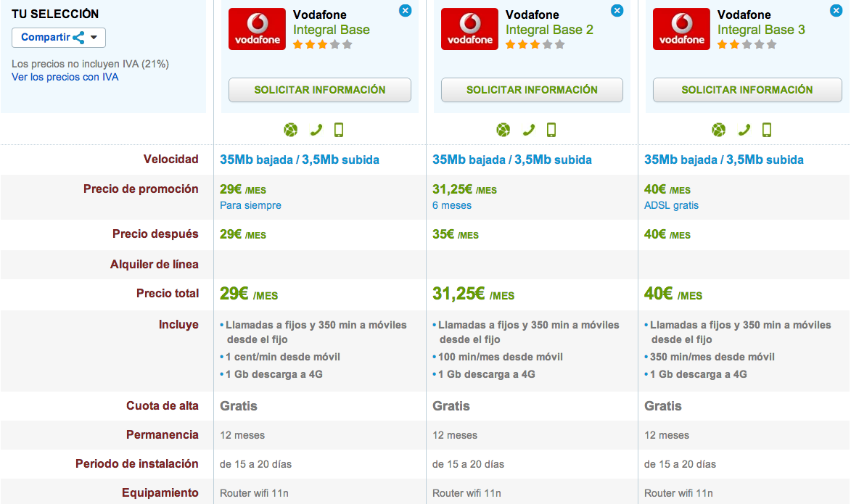Click the Vodafone logo of Integral Base 3
851x504 pixels.
pyautogui.click(x=682, y=29)
